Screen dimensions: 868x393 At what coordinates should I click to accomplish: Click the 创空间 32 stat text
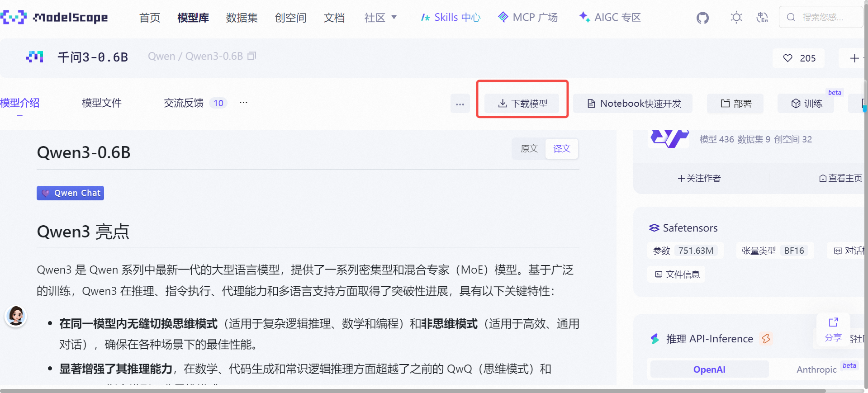tap(793, 139)
